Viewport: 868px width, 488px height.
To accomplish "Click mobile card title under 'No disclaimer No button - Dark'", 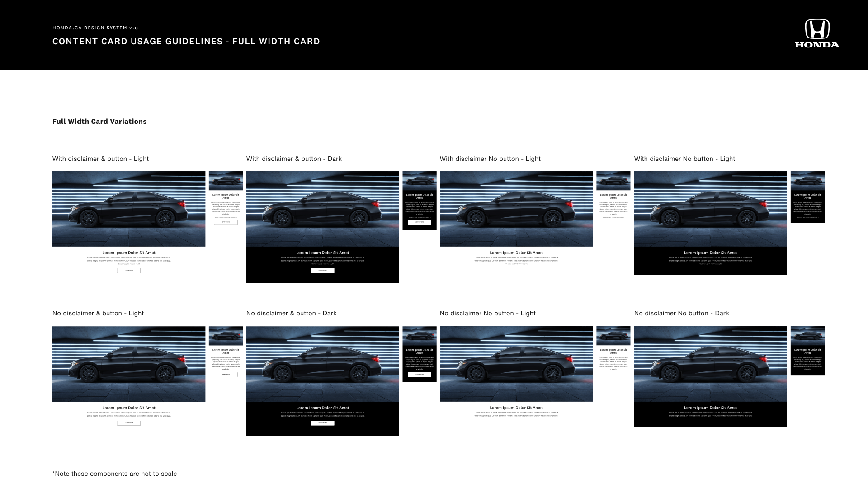I will [x=807, y=351].
